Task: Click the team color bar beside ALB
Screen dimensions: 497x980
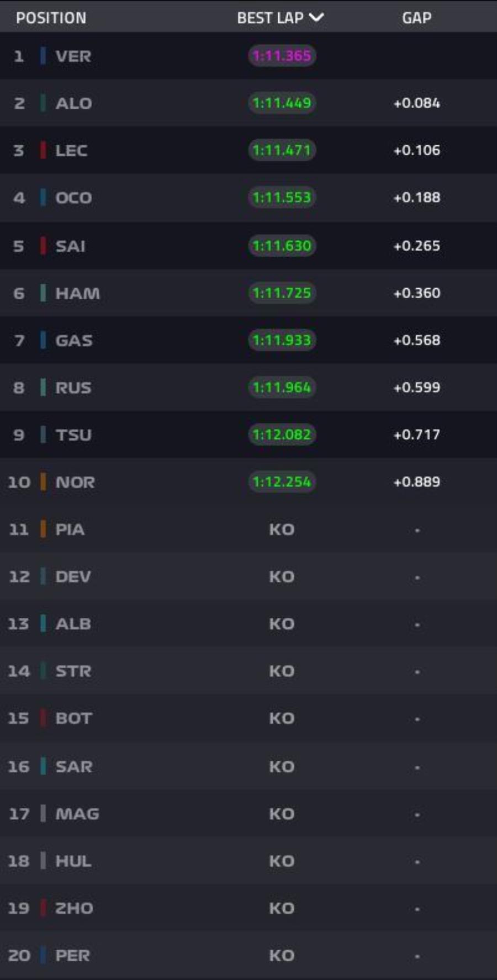Action: [x=43, y=624]
